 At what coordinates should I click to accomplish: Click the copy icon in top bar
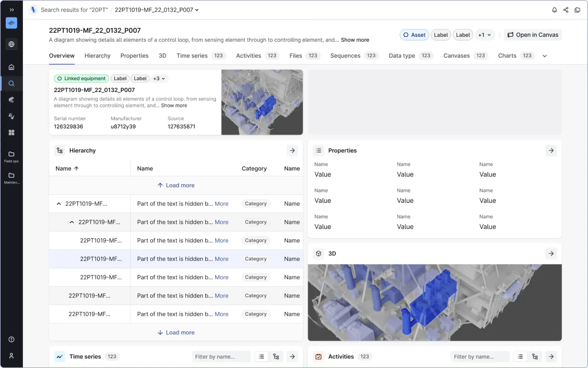pos(577,10)
